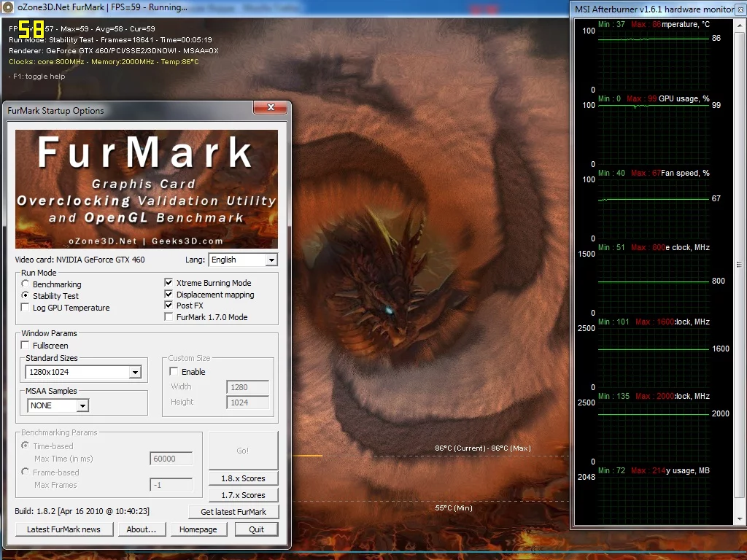
Task: Select the Stability Test radio button
Action: pyautogui.click(x=26, y=296)
